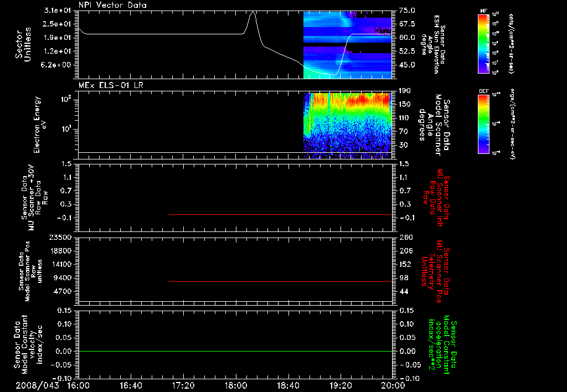The image size is (567, 392).
Task: Click the 18800 scanner position tick label
Action: [60, 251]
